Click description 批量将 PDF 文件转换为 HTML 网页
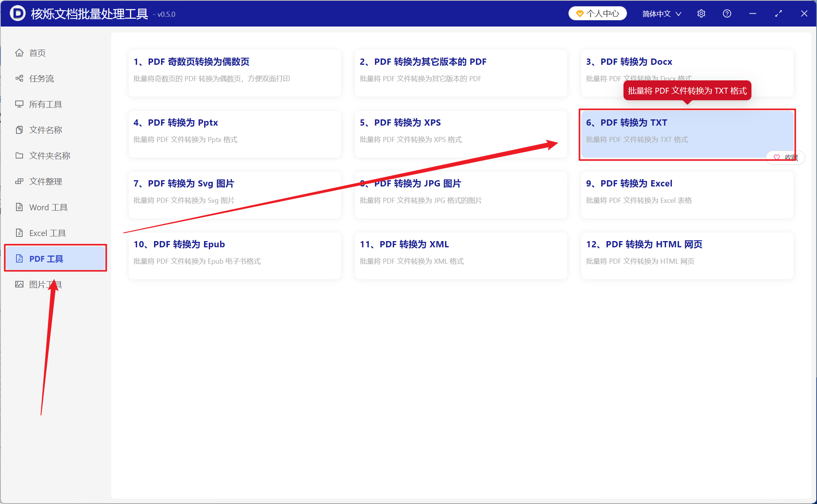This screenshot has width=817, height=504. [x=640, y=261]
